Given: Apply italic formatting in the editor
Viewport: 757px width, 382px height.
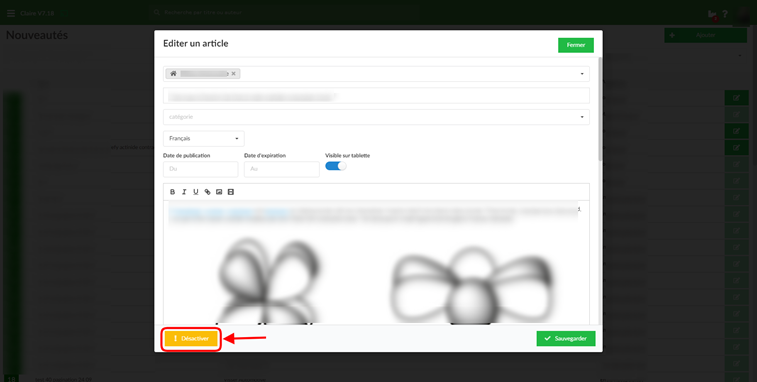Looking at the screenshot, I should 184,192.
